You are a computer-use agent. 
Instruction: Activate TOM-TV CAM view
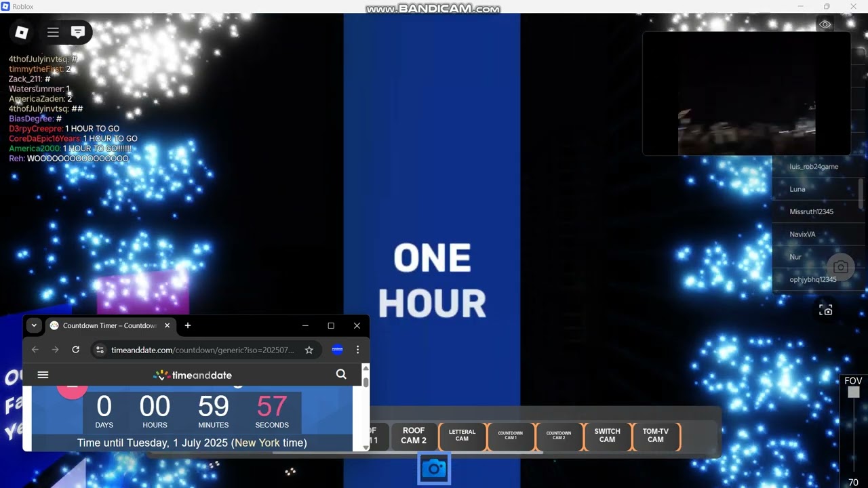[656, 436]
